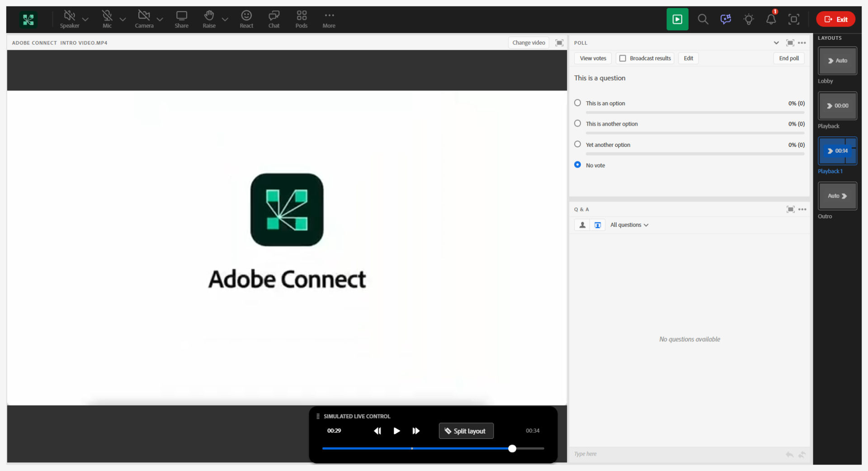
Task: Click the Adobe Connect logo menu icon
Action: click(x=28, y=19)
